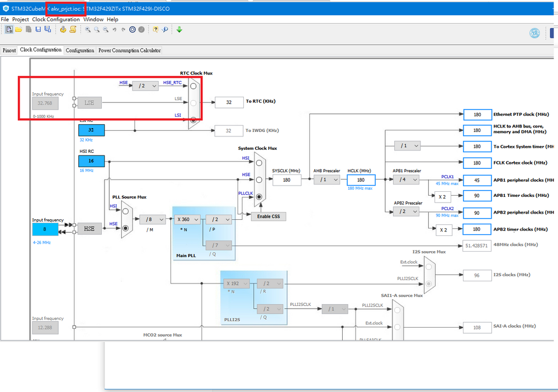
Task: Generate source code using the gear icon
Action: [63, 30]
